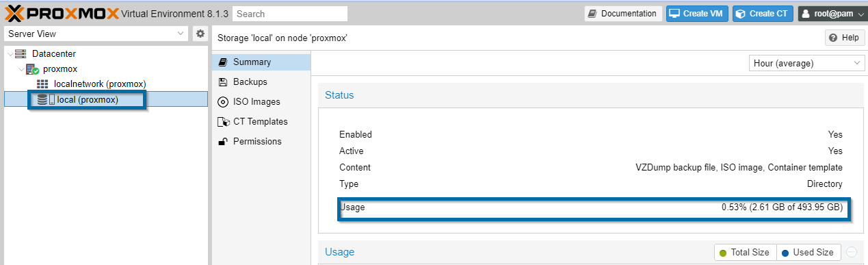Click the storage 'local' on node title
Screen dimensions: 868x265
(x=282, y=38)
